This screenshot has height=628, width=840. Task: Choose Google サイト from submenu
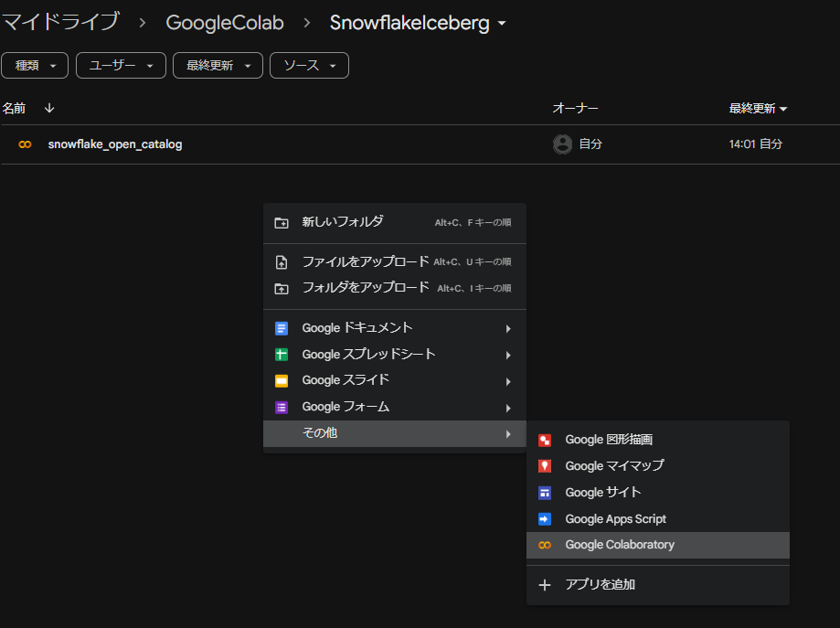(658, 493)
